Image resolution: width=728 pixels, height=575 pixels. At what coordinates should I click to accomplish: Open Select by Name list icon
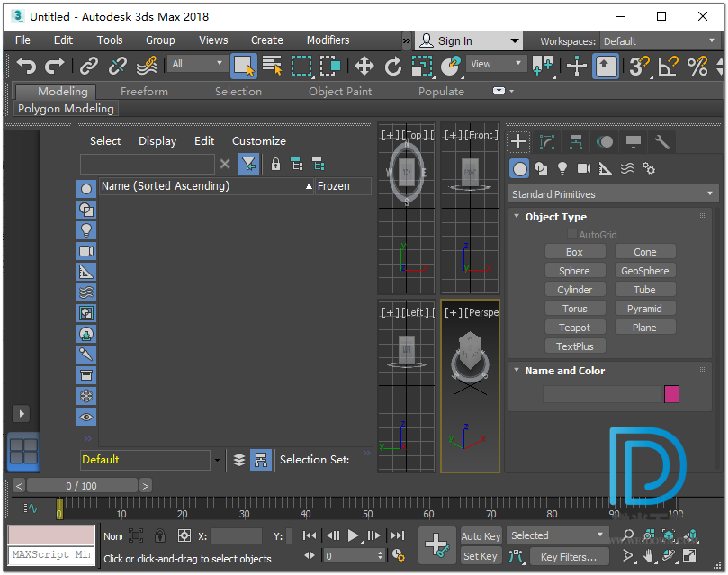(x=272, y=66)
